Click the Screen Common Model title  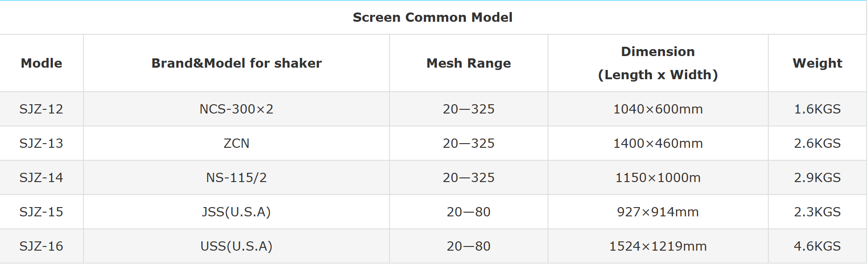[x=432, y=18]
